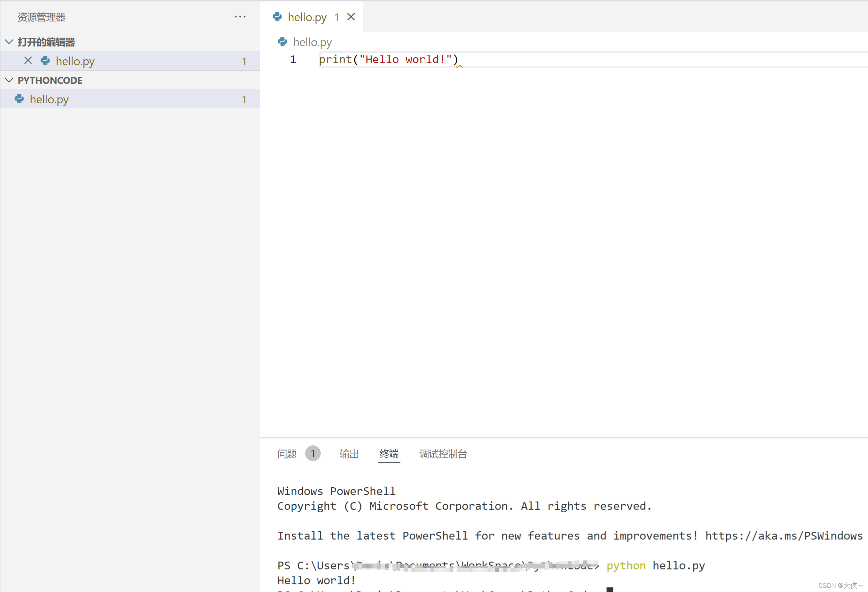868x592 pixels.
Task: Open the 调试控制台 tab
Action: point(443,454)
